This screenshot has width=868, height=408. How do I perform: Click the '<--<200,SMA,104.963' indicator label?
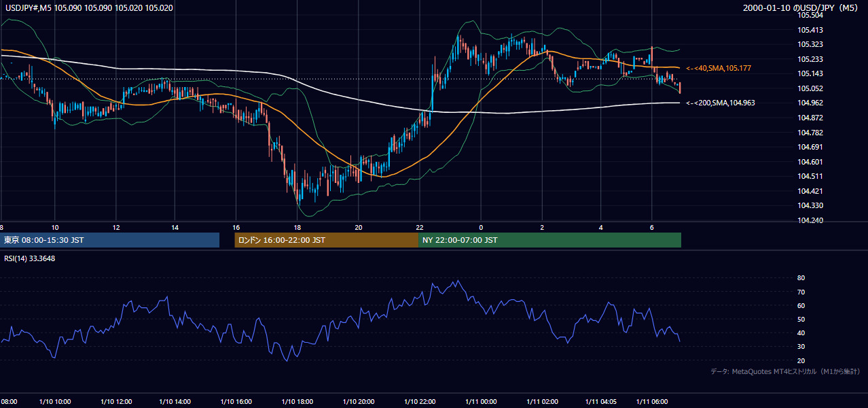721,103
